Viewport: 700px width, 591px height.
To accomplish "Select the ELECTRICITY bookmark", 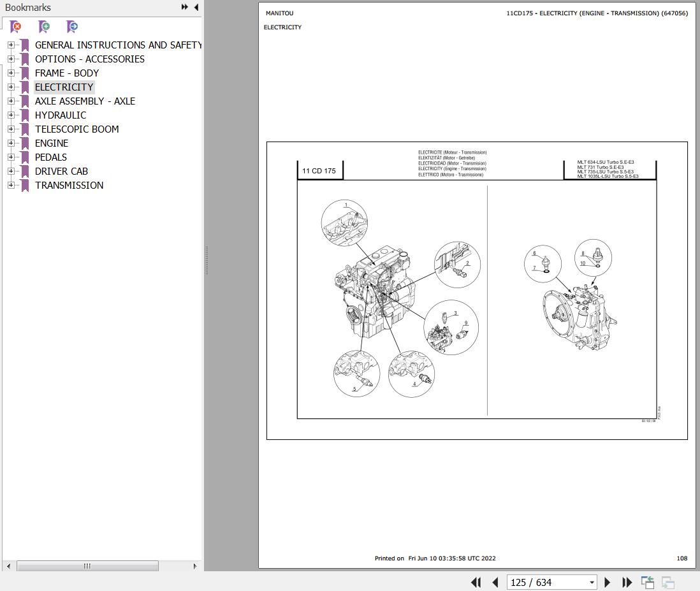I will click(x=64, y=87).
